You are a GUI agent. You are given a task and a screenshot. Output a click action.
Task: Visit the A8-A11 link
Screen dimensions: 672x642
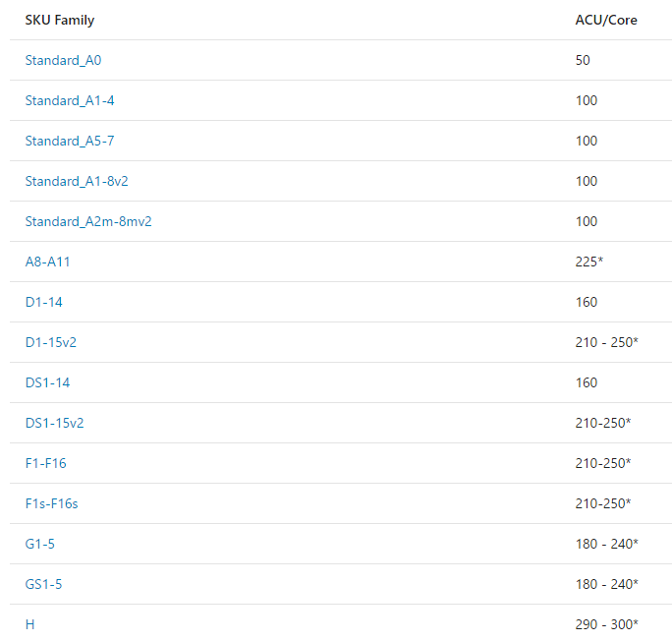(x=47, y=263)
